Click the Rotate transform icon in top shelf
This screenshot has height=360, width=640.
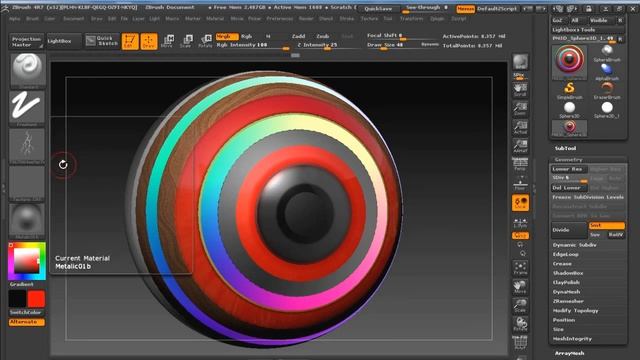tap(205, 41)
